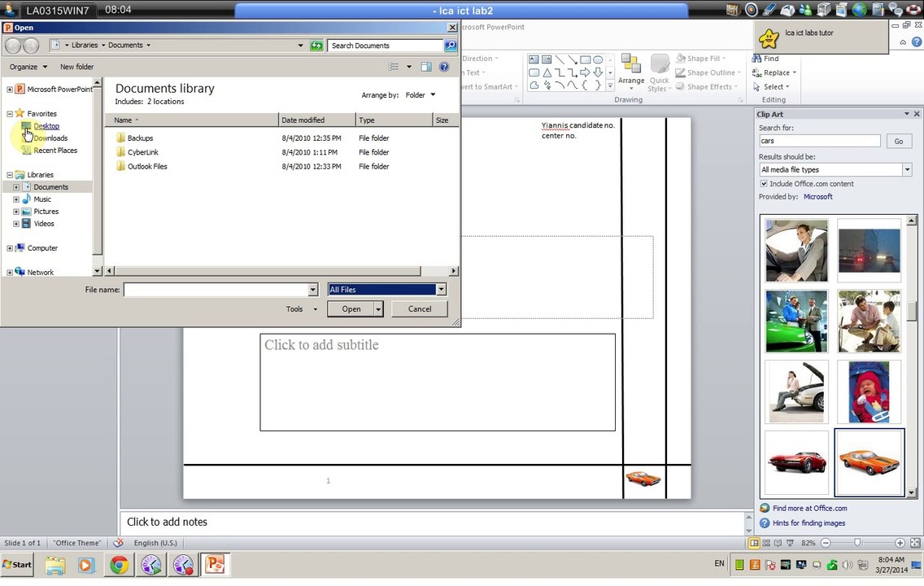Select Downloads in Favorites
The width and height of the screenshot is (924, 586).
50,138
